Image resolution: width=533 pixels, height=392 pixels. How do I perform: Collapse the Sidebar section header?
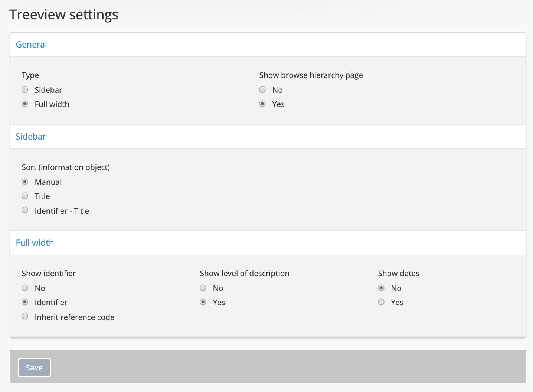pos(31,137)
